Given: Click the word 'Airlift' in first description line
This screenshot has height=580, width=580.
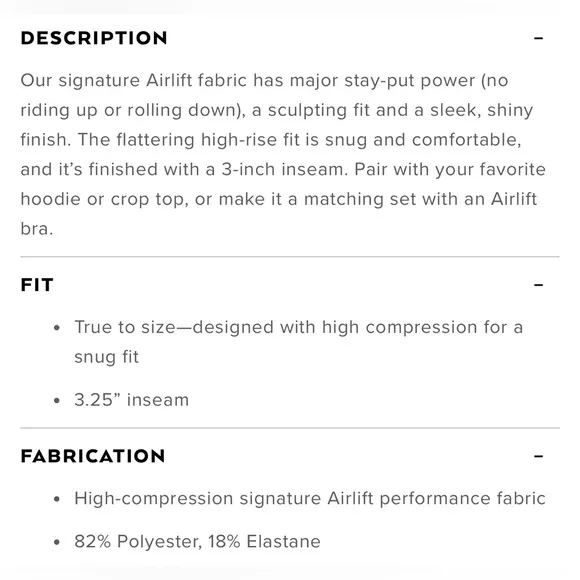Looking at the screenshot, I should pos(169,80).
